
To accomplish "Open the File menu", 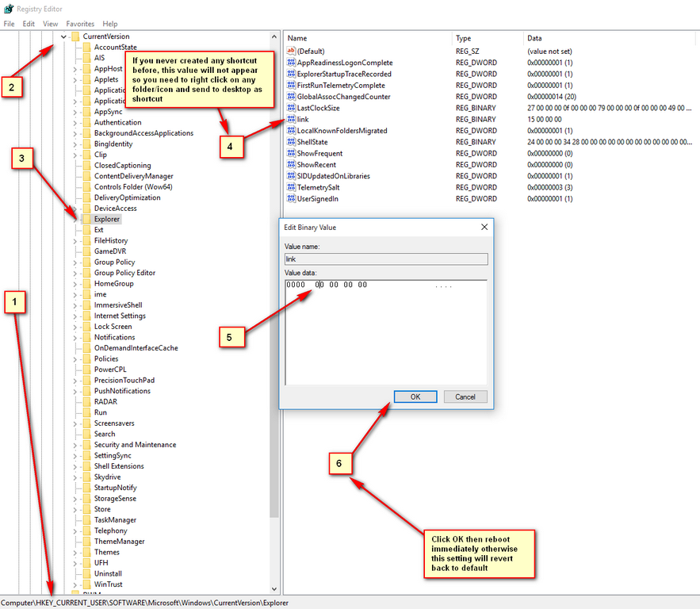I will (9, 24).
